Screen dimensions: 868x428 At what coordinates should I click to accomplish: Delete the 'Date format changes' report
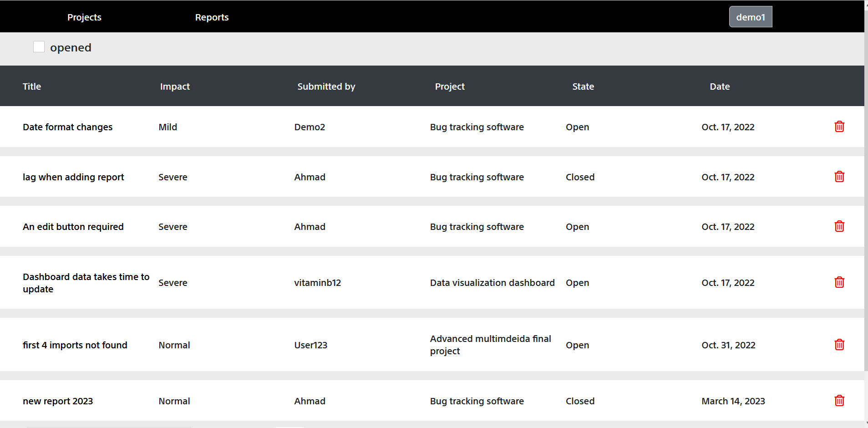click(839, 127)
